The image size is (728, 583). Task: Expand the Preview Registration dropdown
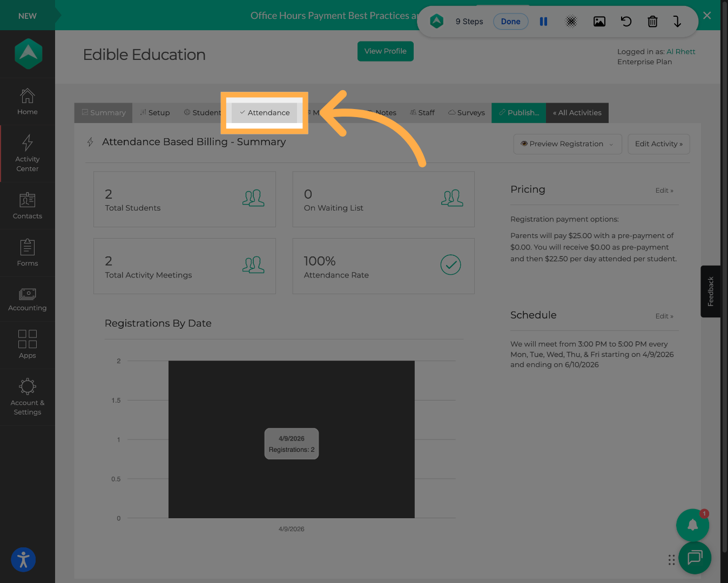tap(567, 144)
